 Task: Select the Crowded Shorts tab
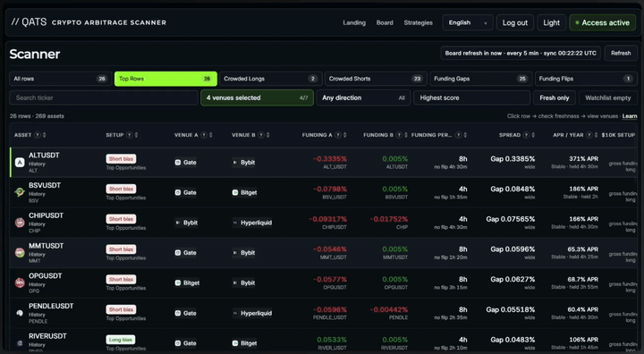(376, 79)
